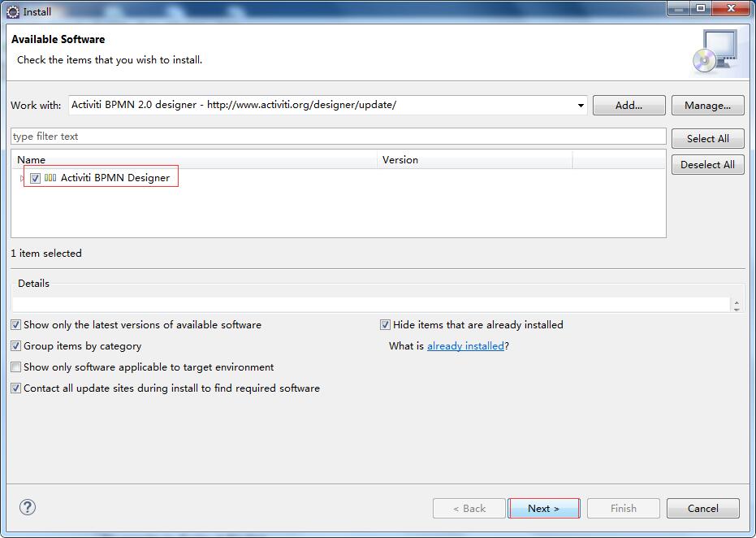756x538 pixels.
Task: Click the disabled < Back button
Action: tap(469, 508)
